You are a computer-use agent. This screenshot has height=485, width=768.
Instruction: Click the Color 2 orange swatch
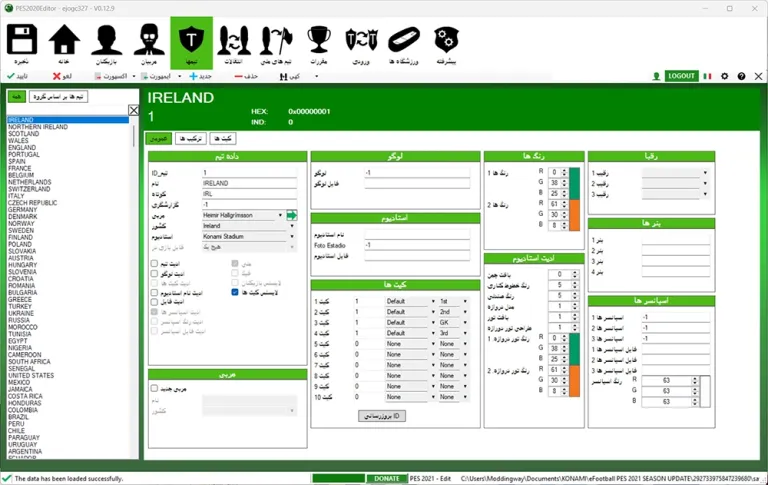(x=575, y=215)
